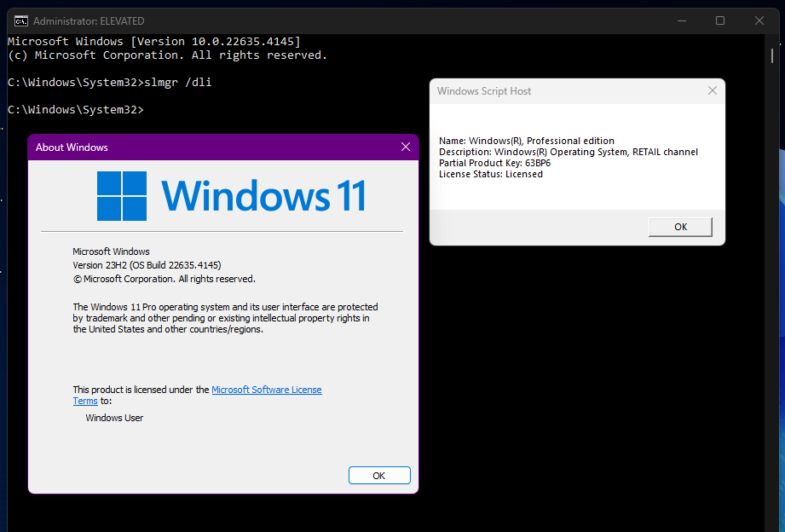Click the RETAIL channel description line
This screenshot has width=785, height=532.
coord(569,153)
